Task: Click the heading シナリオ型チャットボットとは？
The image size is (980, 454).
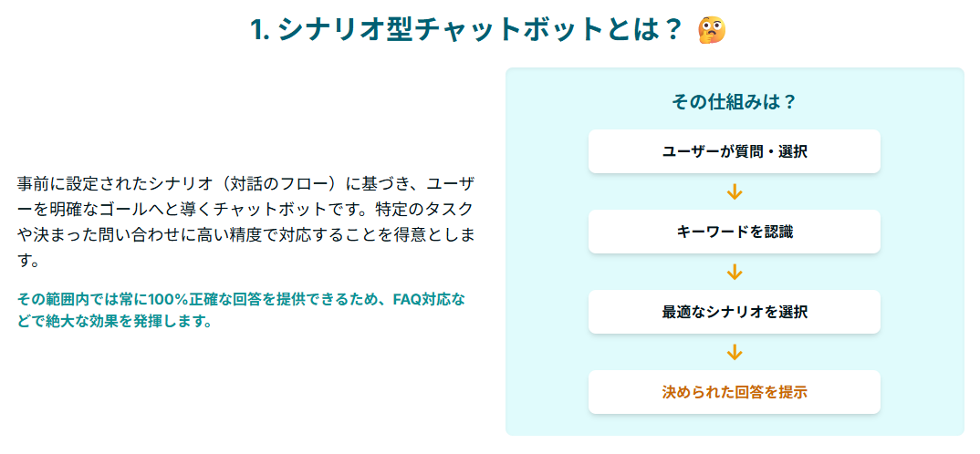Action: tap(479, 29)
